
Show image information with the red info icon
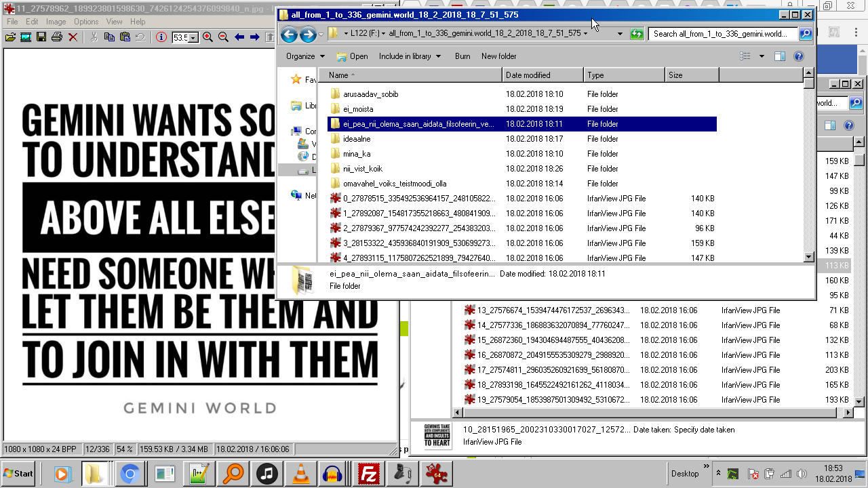tap(161, 37)
